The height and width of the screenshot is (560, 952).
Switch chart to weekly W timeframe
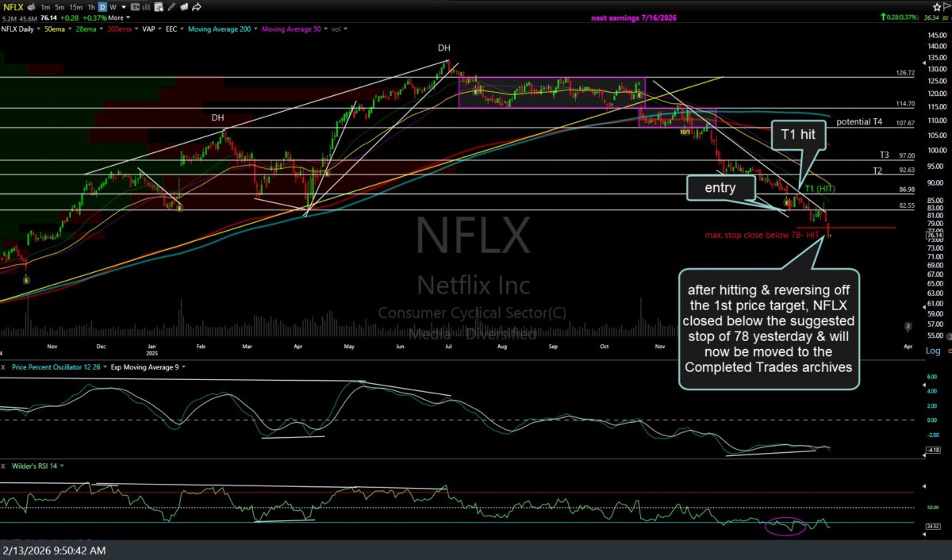pyautogui.click(x=114, y=7)
